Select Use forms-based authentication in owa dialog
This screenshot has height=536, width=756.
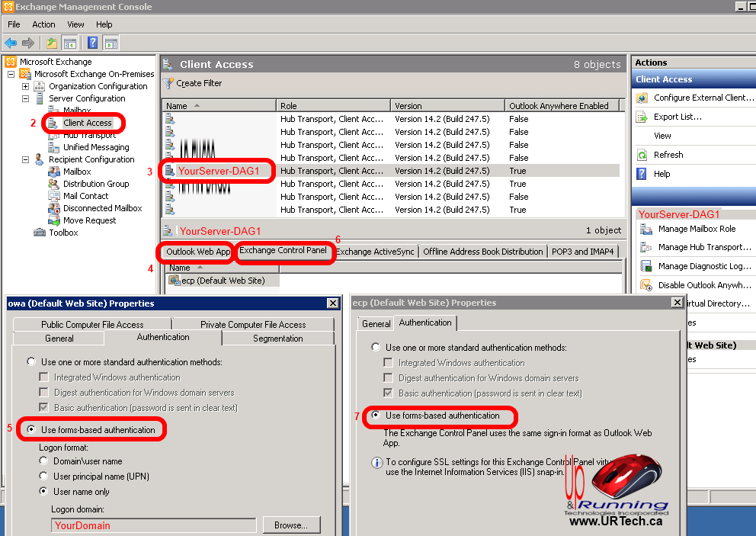point(31,430)
